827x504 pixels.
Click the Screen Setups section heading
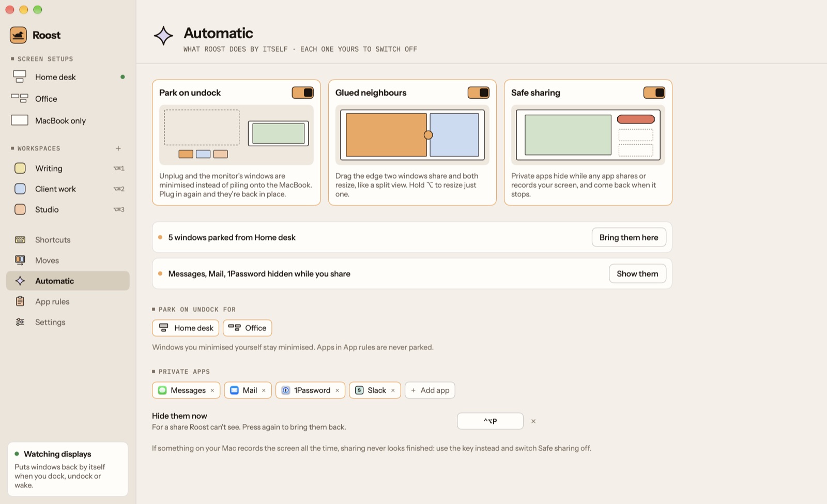pyautogui.click(x=45, y=59)
